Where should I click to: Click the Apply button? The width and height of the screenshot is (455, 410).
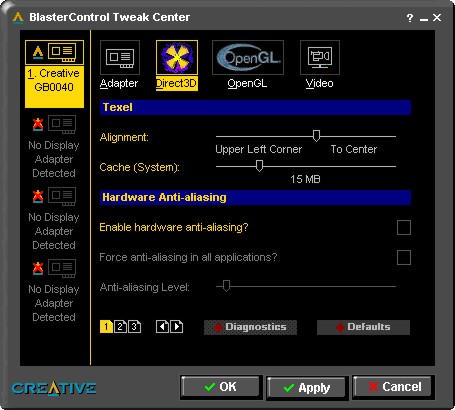[307, 388]
